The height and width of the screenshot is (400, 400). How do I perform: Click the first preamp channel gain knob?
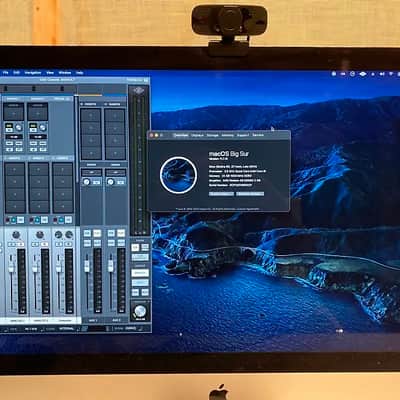(x=19, y=127)
